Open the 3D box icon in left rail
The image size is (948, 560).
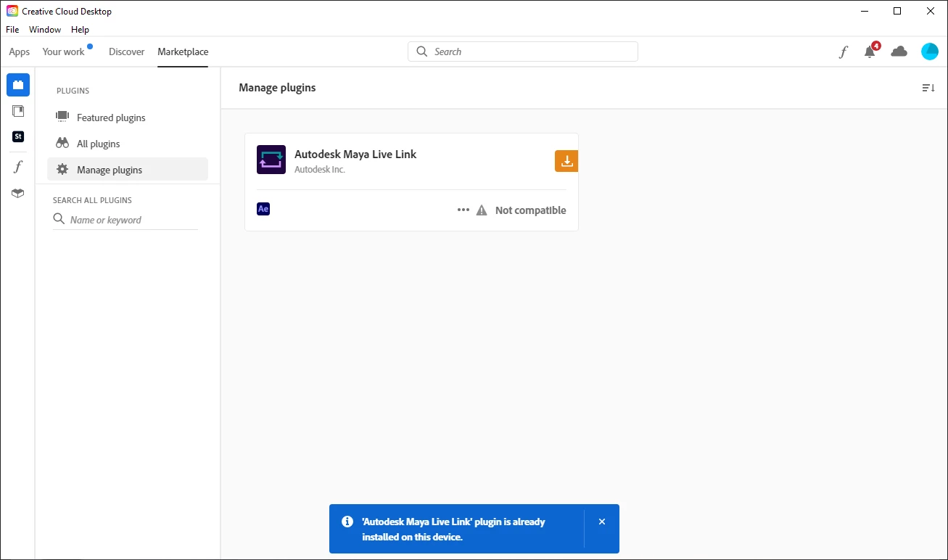(18, 193)
